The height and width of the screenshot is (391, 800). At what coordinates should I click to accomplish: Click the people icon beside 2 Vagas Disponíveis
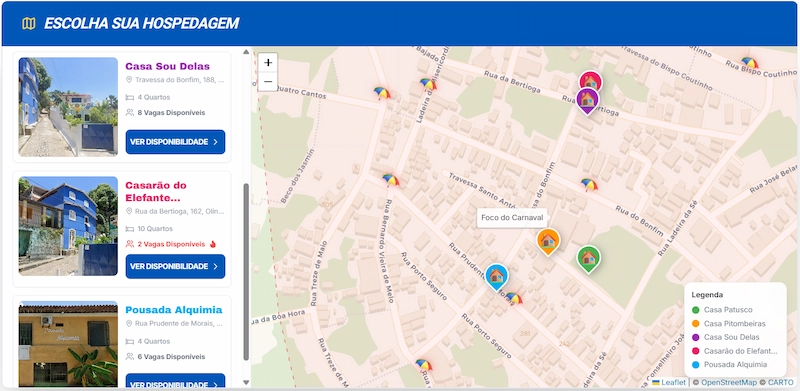tap(130, 244)
